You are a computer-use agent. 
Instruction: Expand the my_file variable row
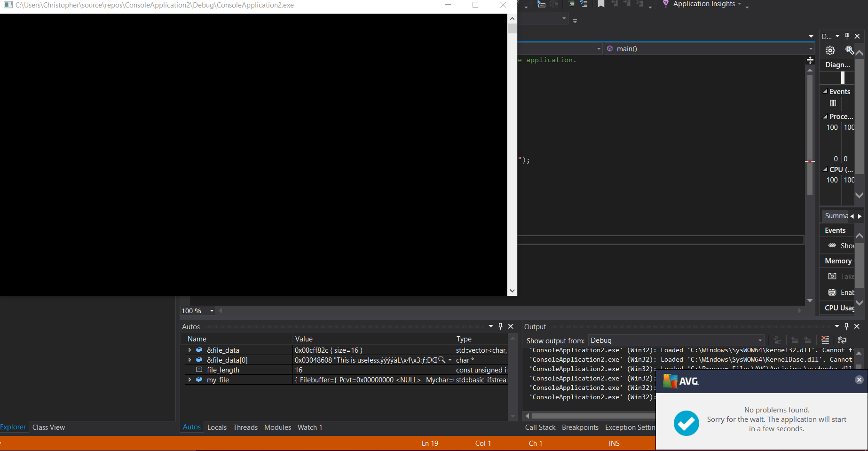(x=189, y=380)
